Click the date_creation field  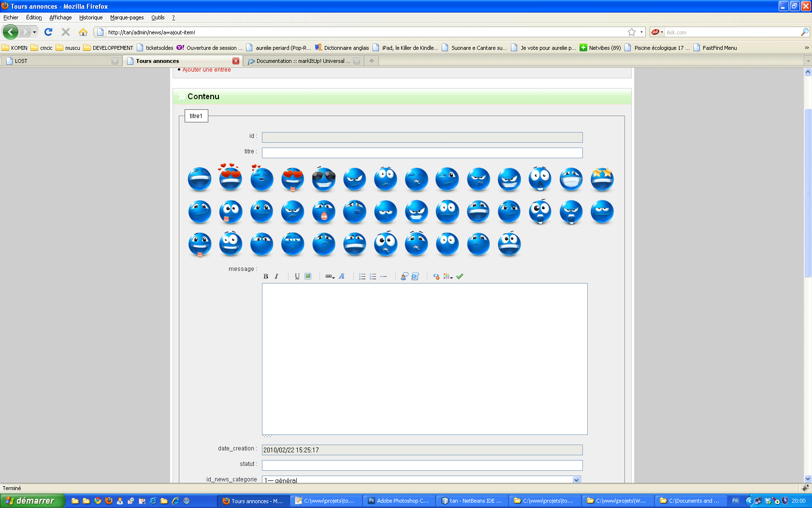point(422,450)
